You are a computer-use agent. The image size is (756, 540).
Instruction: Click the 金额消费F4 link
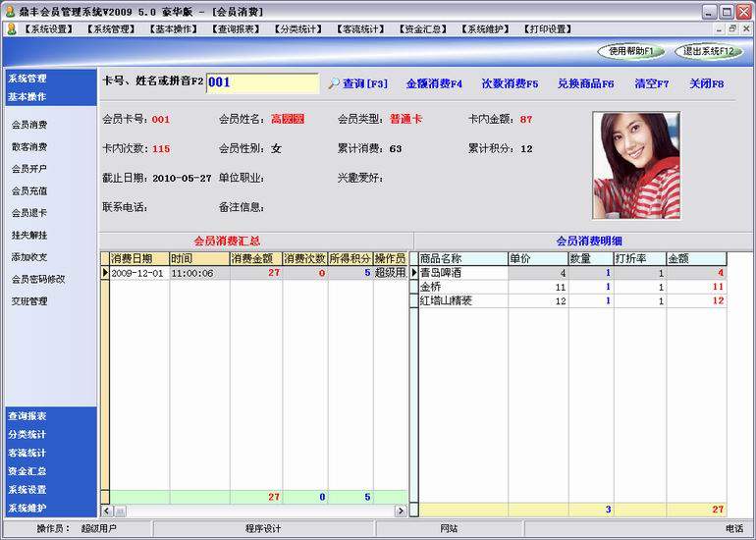coord(434,83)
